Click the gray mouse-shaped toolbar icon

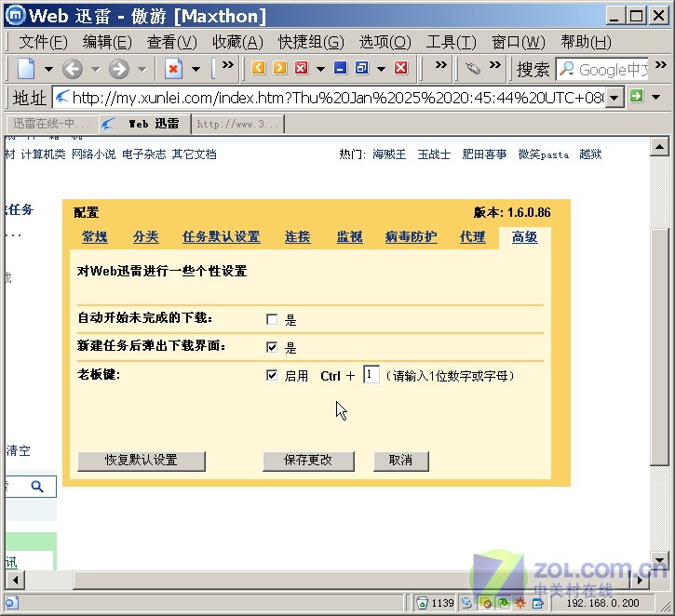click(473, 68)
